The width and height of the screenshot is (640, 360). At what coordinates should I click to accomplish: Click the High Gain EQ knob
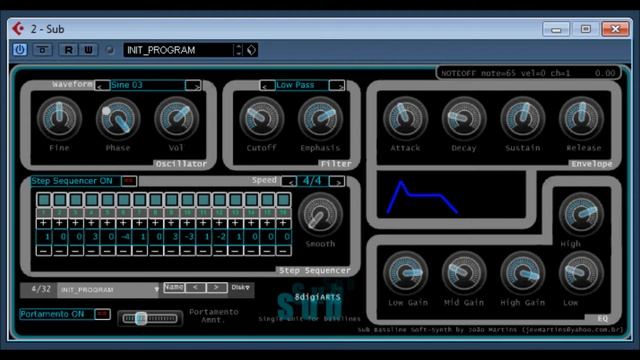[x=523, y=273]
